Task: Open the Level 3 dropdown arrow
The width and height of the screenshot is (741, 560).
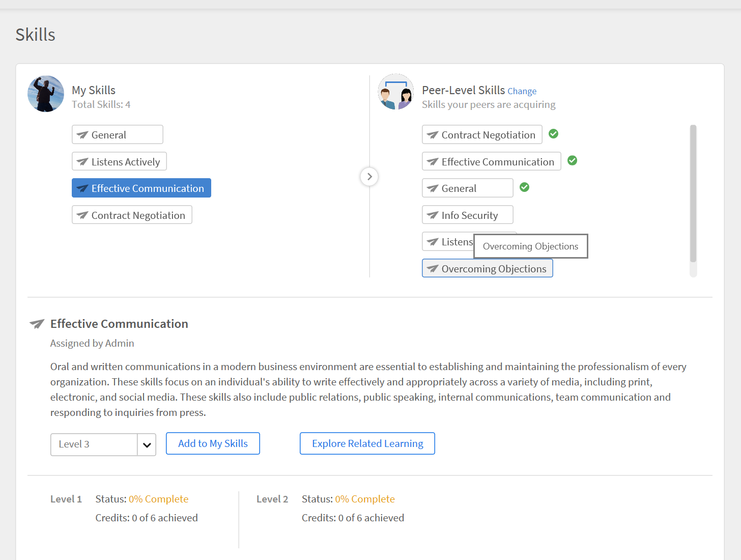Action: tap(147, 445)
